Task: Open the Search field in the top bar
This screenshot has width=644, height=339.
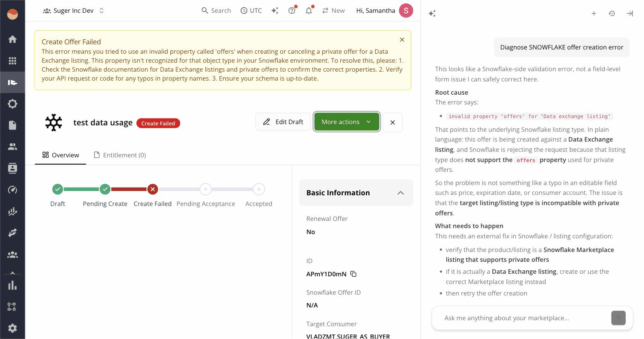Action: coord(216,11)
